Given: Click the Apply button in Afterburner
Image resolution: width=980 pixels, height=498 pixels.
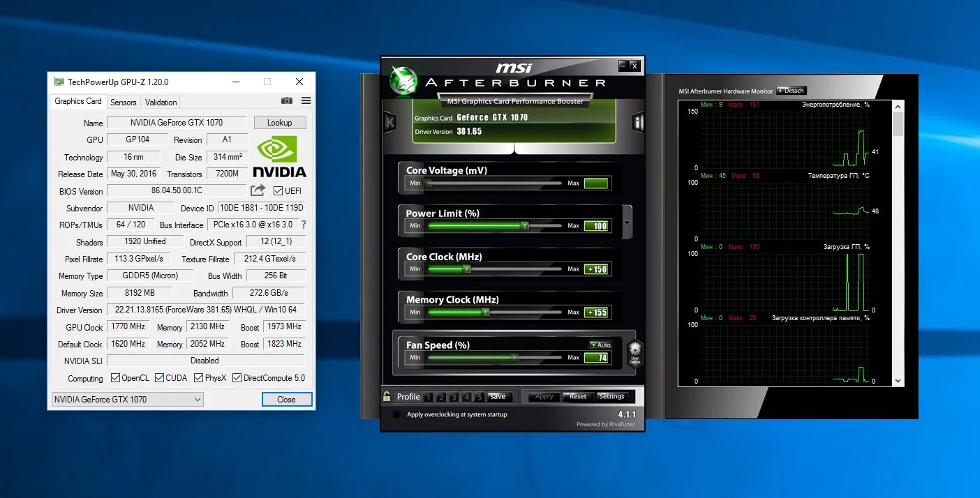Looking at the screenshot, I should pos(544,396).
